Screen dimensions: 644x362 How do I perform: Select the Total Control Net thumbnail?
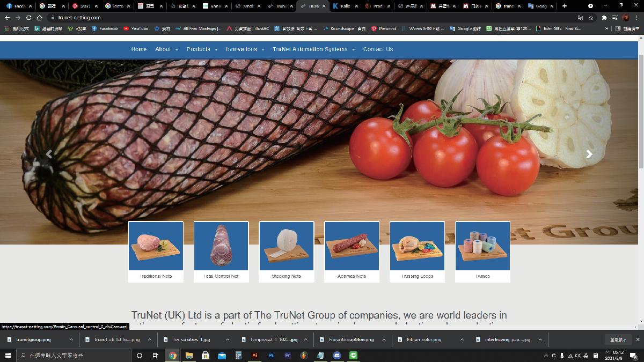[221, 251]
